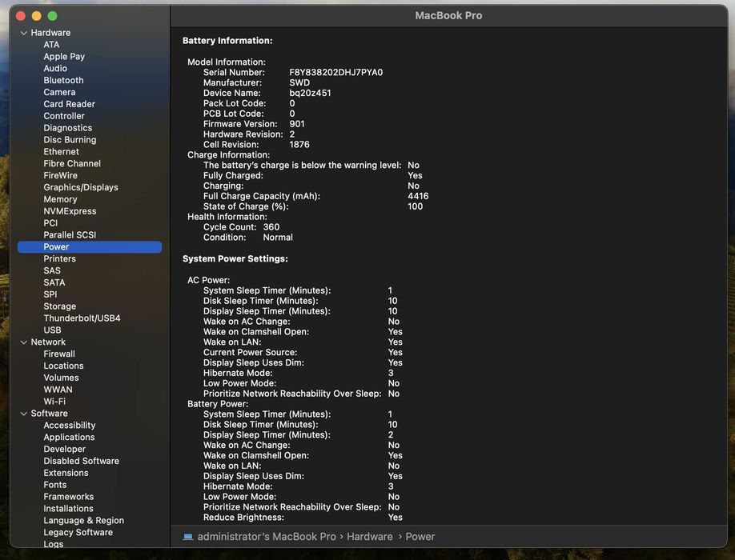Select PCI in the sidebar
735x560 pixels.
[50, 223]
